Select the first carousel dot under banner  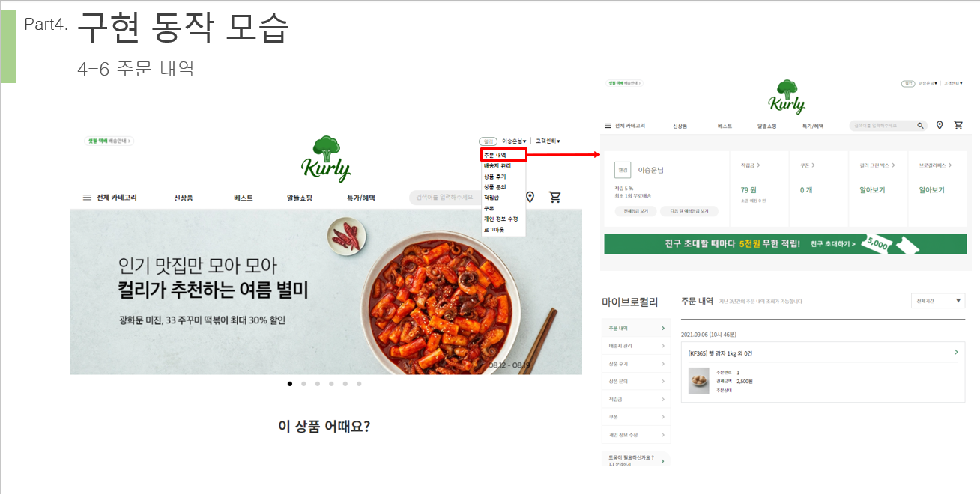point(290,384)
